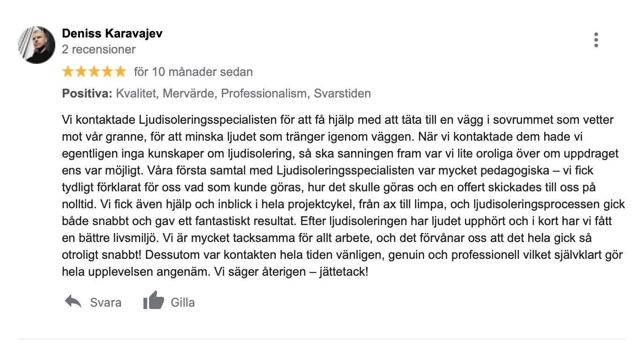
Task: Select the first rating star
Action: [68, 72]
